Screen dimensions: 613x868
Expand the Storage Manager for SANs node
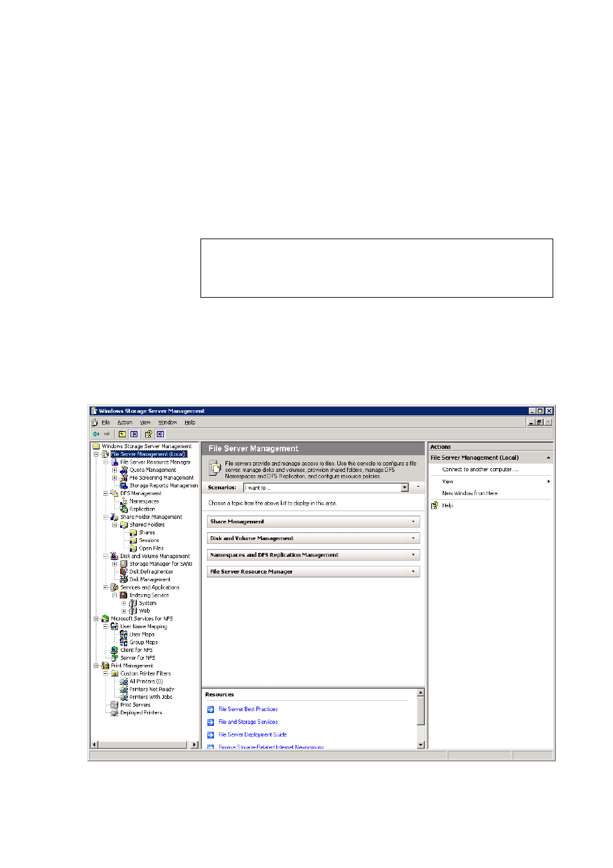tap(115, 564)
